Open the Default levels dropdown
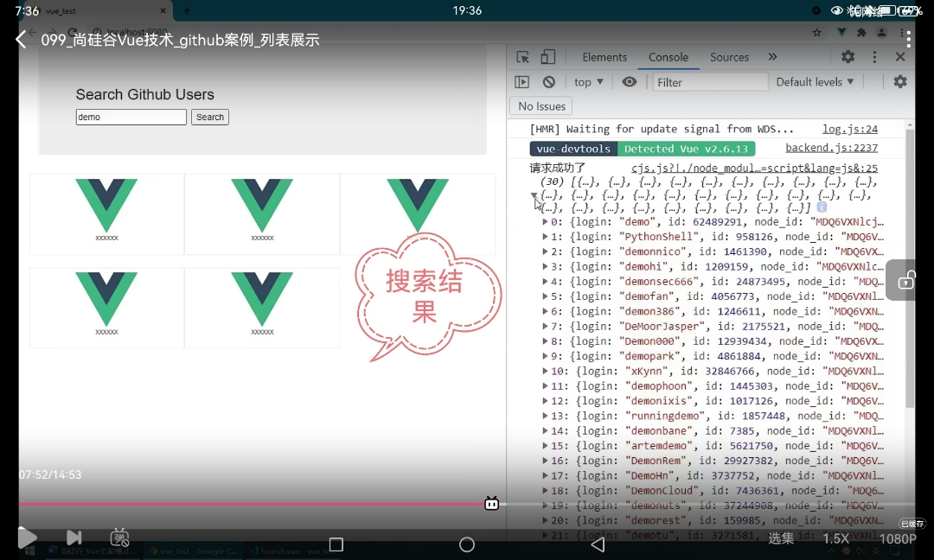 click(815, 82)
